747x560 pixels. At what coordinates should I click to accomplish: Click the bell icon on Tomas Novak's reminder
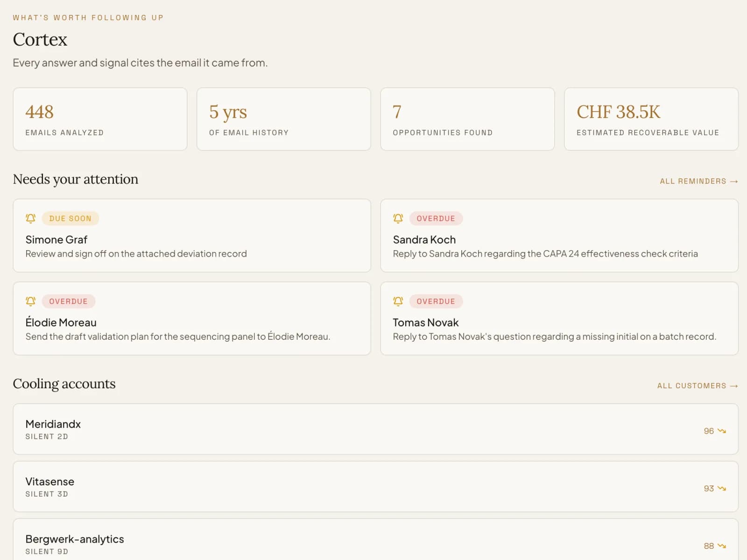(x=398, y=301)
